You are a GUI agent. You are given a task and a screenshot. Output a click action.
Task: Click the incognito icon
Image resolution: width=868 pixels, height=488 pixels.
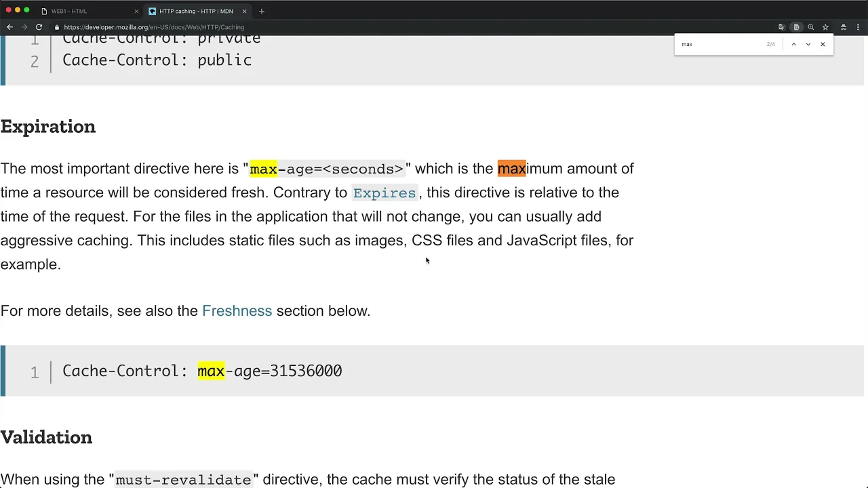point(843,27)
